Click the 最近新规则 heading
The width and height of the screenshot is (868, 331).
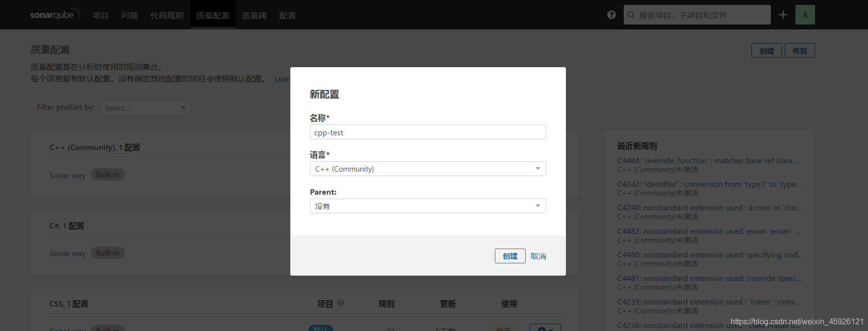(x=637, y=146)
